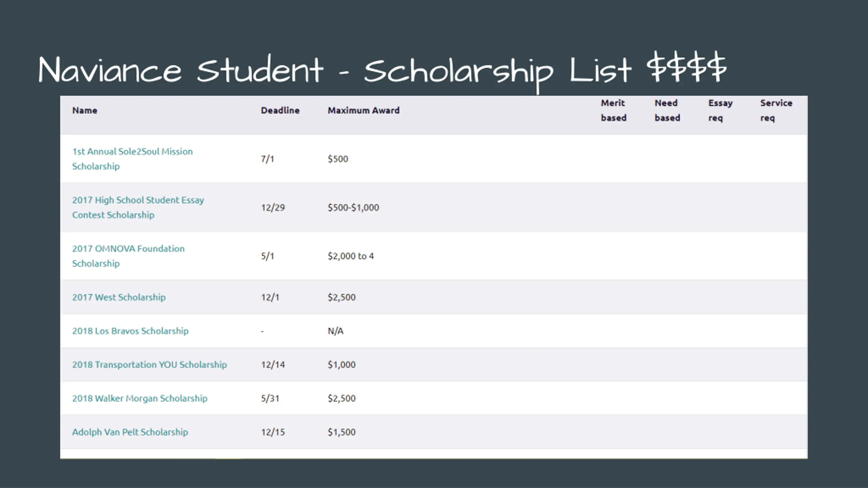Sort by the Name column header
Viewport: 868px width, 488px height.
click(85, 110)
